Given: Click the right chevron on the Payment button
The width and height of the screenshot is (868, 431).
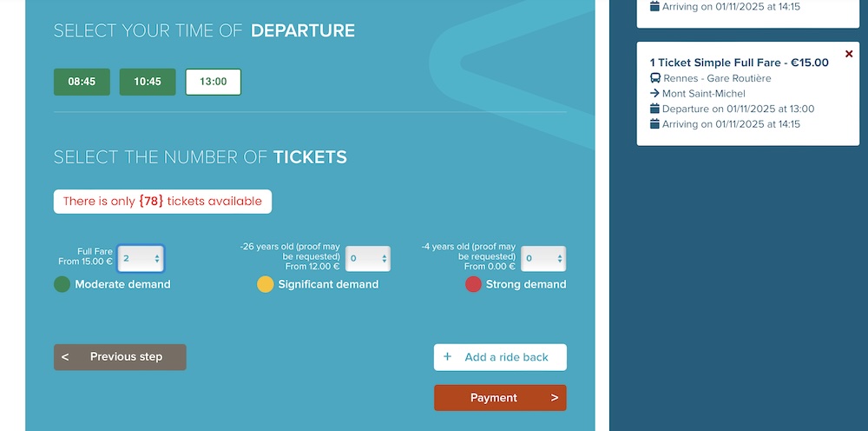Looking at the screenshot, I should point(554,398).
